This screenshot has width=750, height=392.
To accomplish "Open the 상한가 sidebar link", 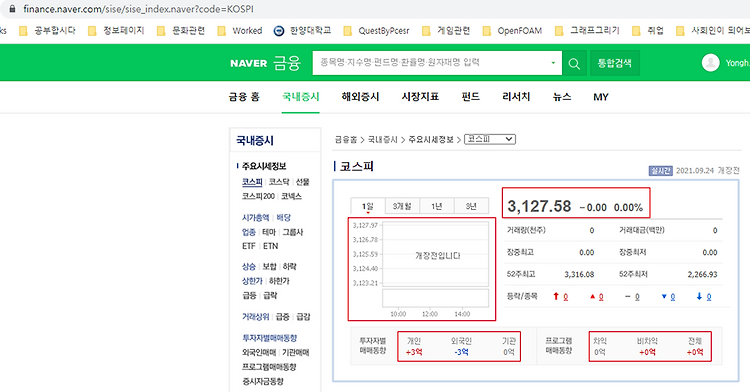I will point(252,281).
